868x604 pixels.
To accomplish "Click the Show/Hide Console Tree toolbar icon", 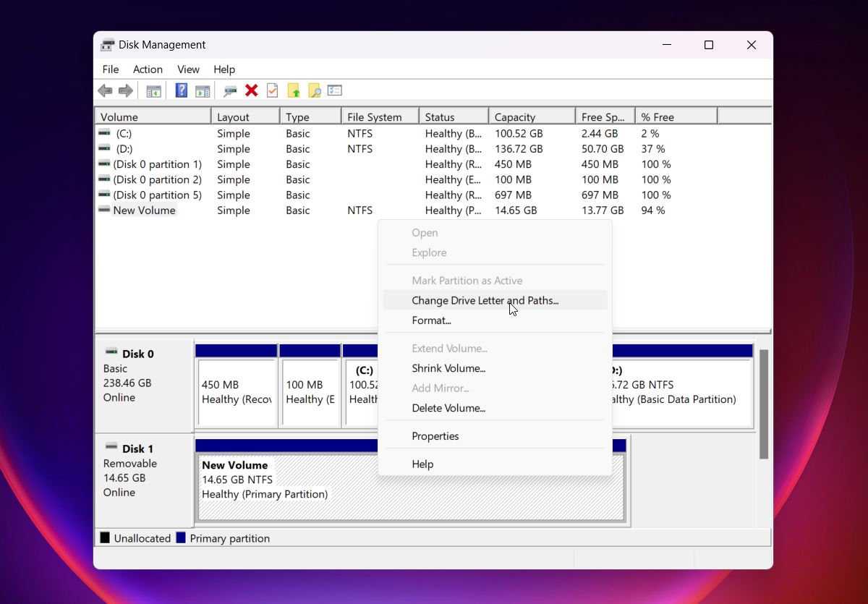I will coord(153,90).
